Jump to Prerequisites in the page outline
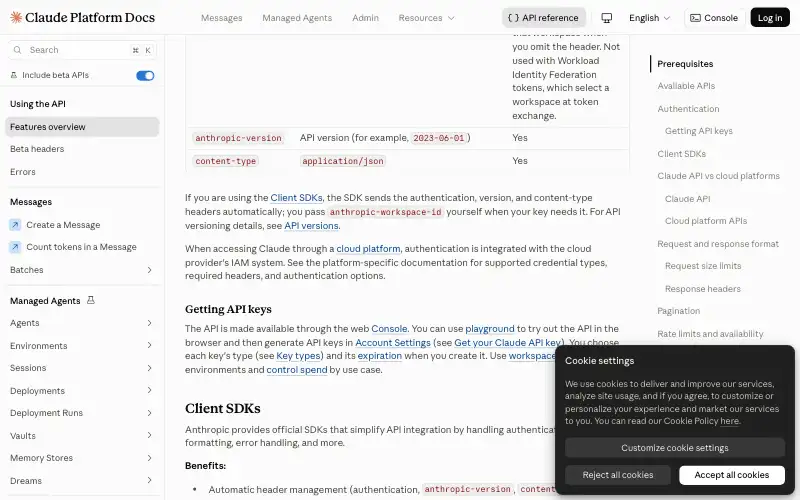The image size is (800, 500). tap(685, 64)
